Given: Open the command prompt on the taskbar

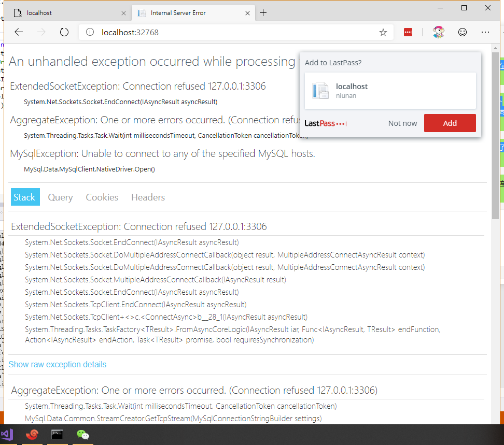Looking at the screenshot, I should 57,435.
